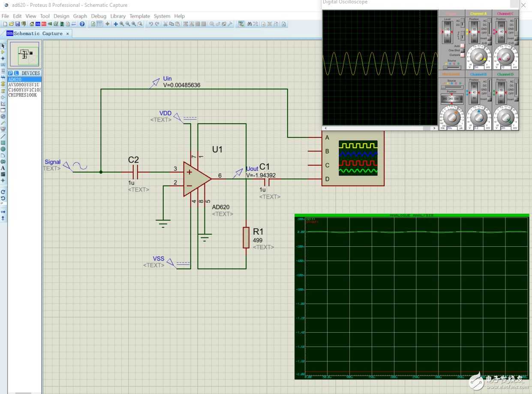
Task: Flip selection horizontally with mirror icon
Action: 4,212
